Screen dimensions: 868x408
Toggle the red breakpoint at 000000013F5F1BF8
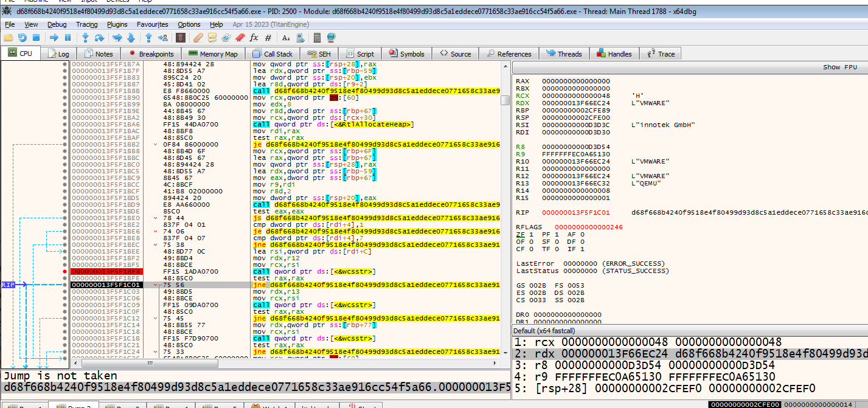(64, 271)
